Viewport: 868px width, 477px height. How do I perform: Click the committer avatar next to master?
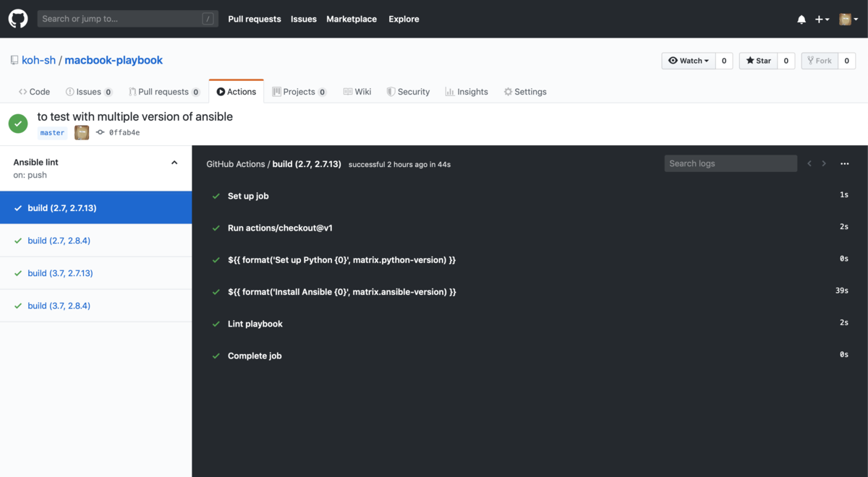pyautogui.click(x=82, y=132)
